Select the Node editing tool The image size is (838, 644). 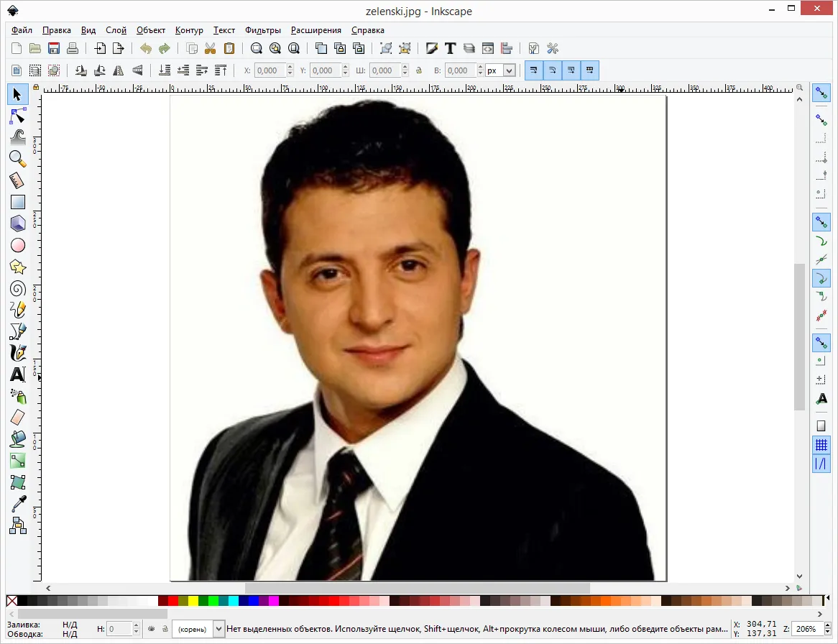[x=17, y=116]
